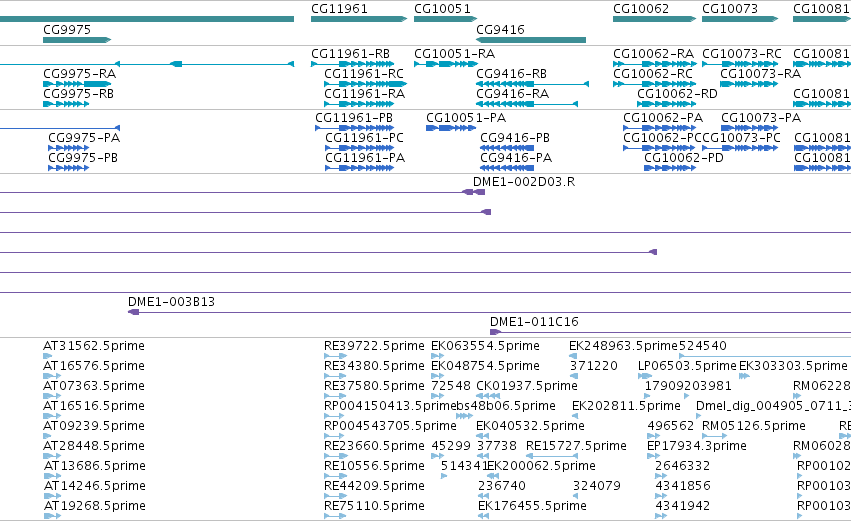Click the CG9975-PA protein label
Viewport: 851px width, 521px height.
click(x=84, y=138)
